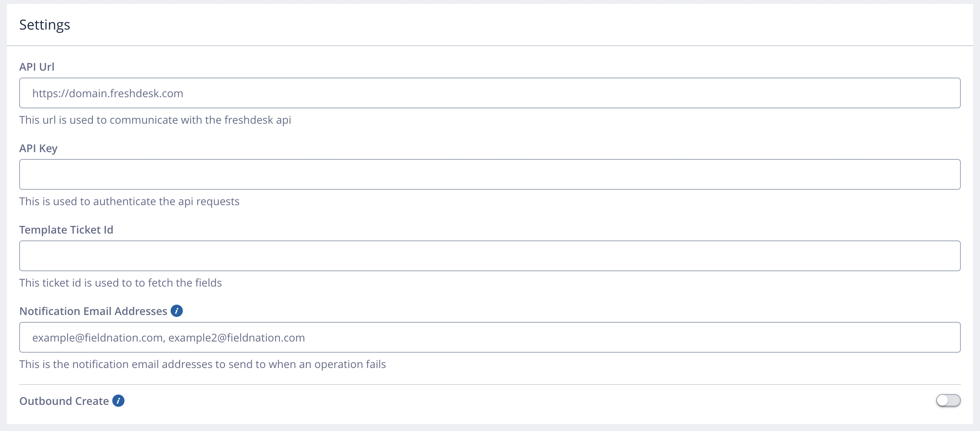Click the authenticate api requests hint text

coord(129,201)
